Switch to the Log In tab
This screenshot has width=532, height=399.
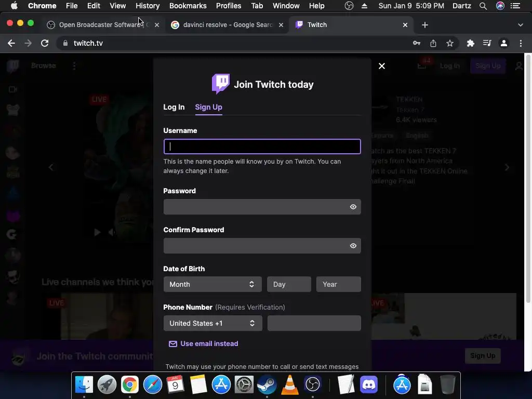tap(174, 107)
